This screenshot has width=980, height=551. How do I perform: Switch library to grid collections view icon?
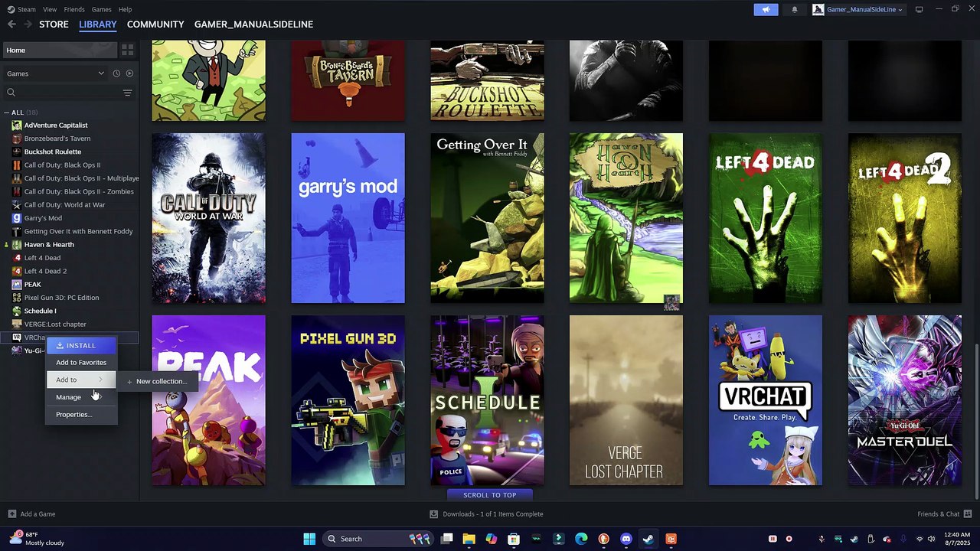tap(128, 50)
